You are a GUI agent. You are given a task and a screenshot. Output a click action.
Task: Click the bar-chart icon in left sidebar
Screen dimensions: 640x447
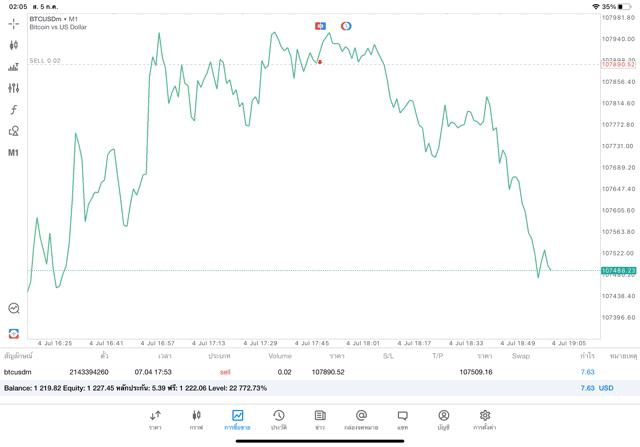coord(14,67)
